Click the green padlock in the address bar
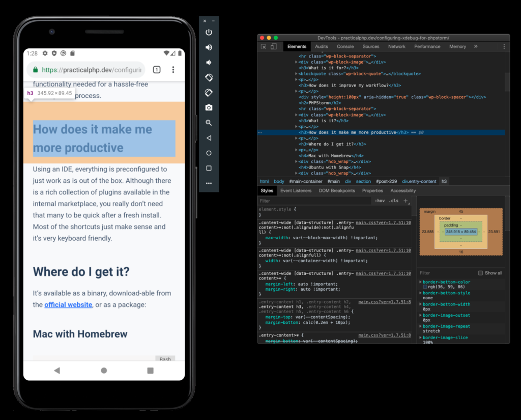521x420 pixels. click(x=35, y=70)
